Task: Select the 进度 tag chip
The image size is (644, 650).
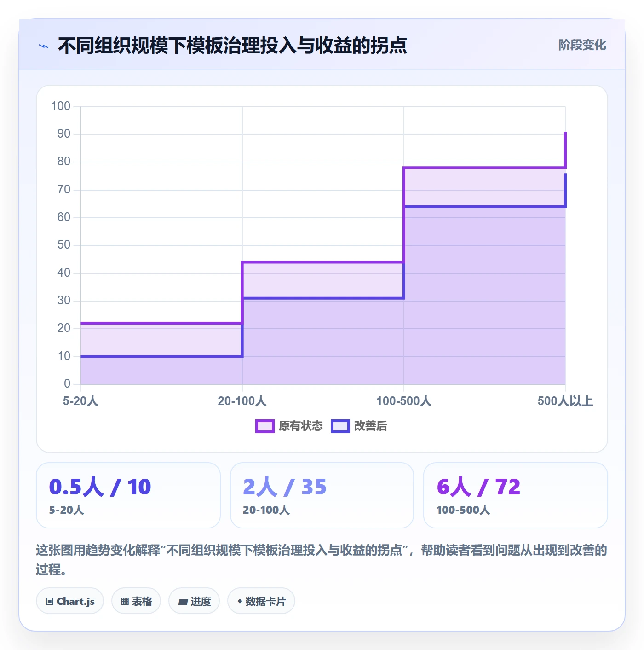Action: (x=194, y=601)
